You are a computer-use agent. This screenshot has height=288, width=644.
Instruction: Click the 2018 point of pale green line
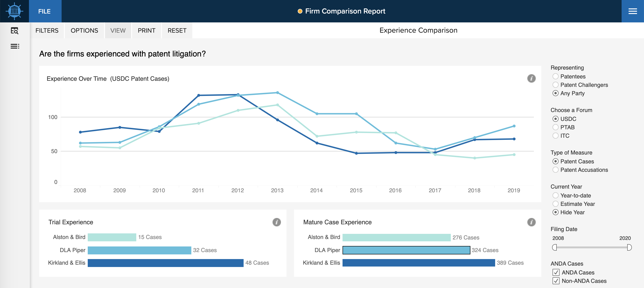click(475, 158)
